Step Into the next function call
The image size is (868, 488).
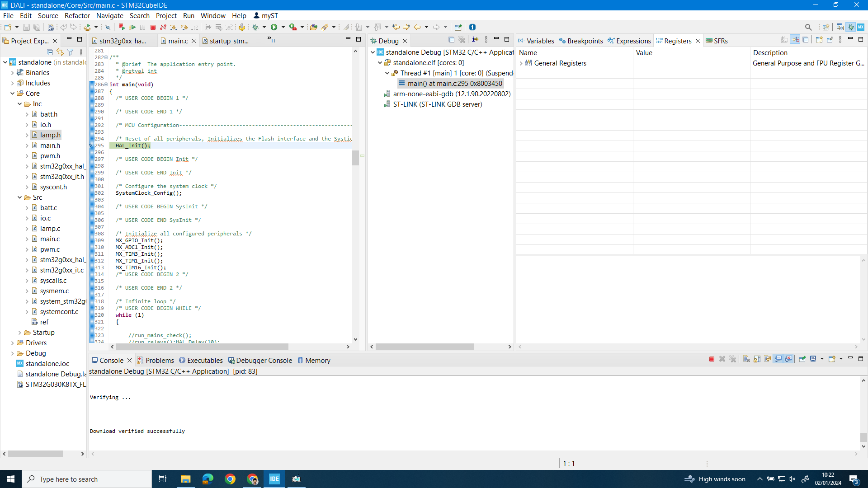click(173, 27)
